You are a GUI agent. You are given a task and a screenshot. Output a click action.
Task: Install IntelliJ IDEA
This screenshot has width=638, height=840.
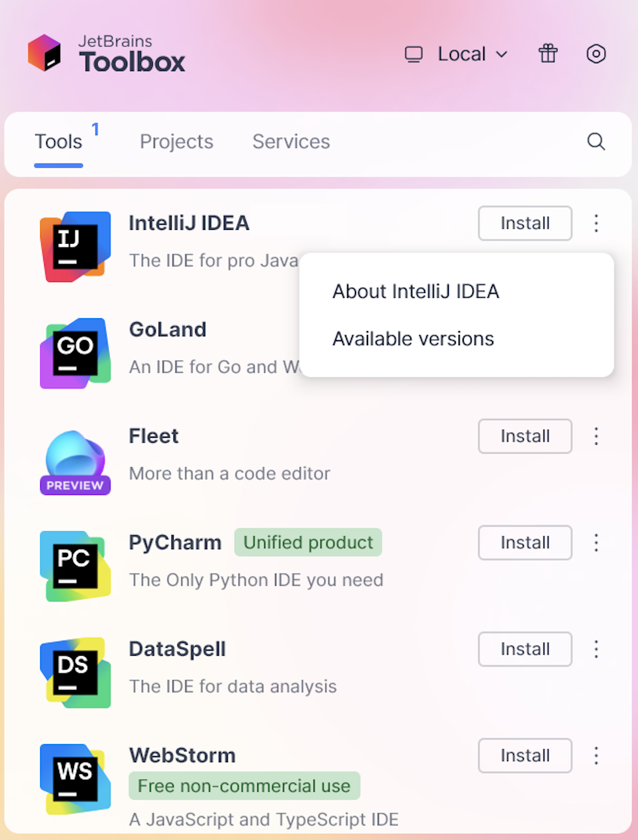click(x=524, y=223)
